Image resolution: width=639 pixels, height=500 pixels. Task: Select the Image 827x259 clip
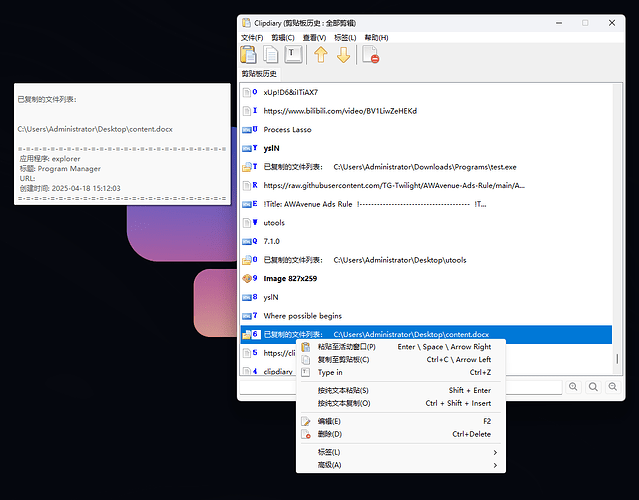tap(426, 278)
